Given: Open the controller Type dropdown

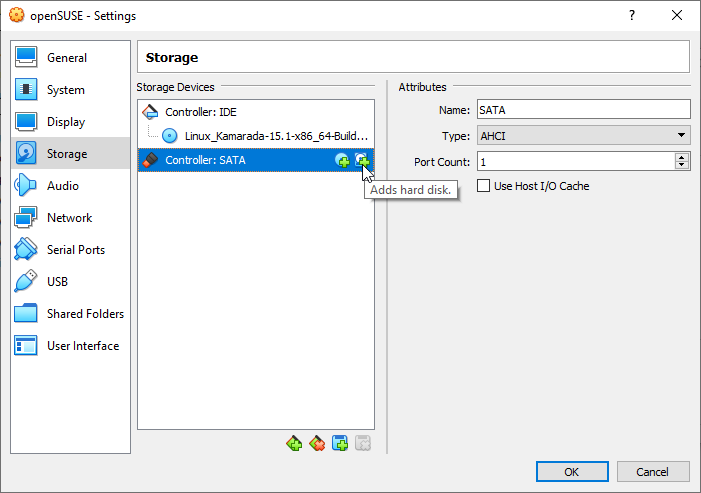Looking at the screenshot, I should 583,135.
